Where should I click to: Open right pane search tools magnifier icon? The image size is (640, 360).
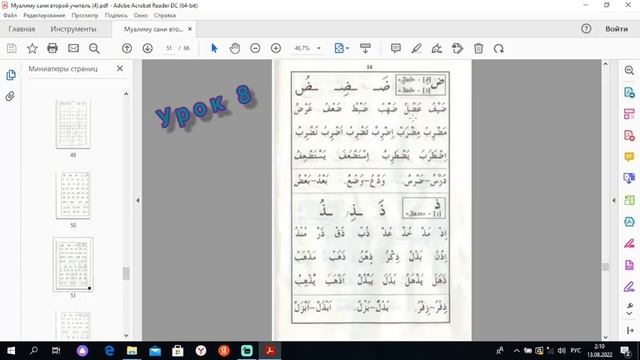click(x=629, y=70)
